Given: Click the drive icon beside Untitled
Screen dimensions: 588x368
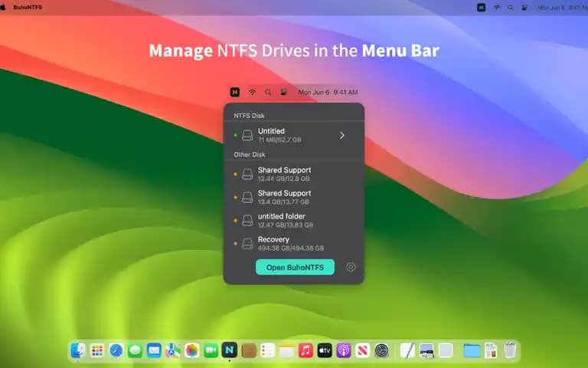Looking at the screenshot, I should (x=247, y=135).
